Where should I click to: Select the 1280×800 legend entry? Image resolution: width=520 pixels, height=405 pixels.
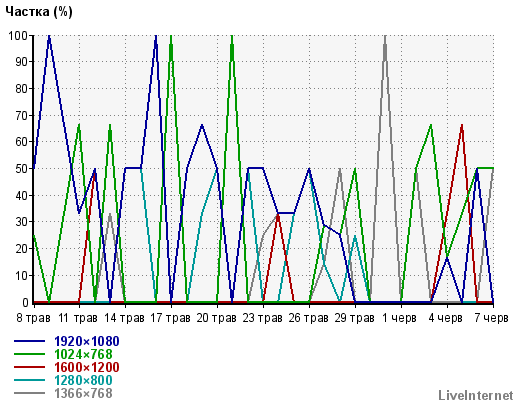[83, 380]
